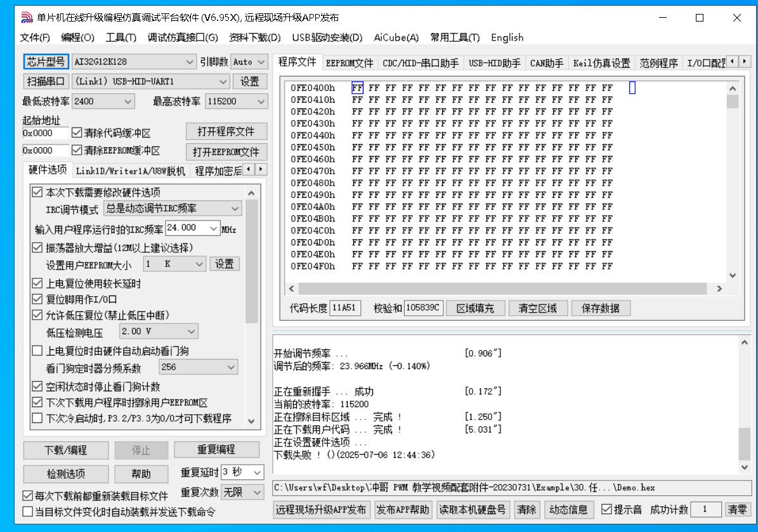Click 区域填充 button
This screenshot has width=758, height=532.
point(475,308)
